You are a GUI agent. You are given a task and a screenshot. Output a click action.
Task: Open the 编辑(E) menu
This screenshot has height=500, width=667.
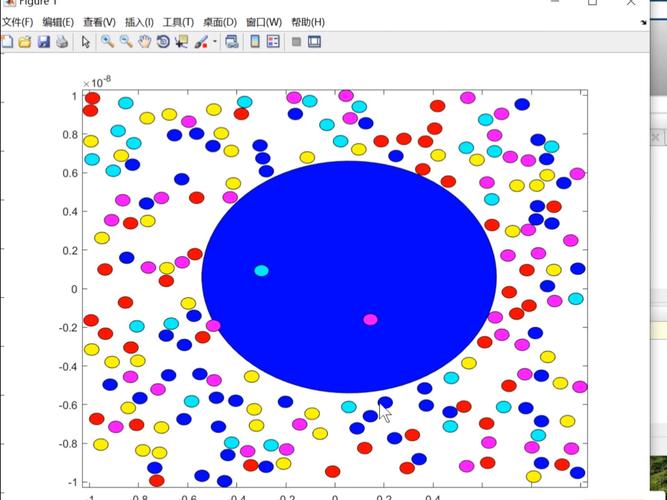[58, 22]
